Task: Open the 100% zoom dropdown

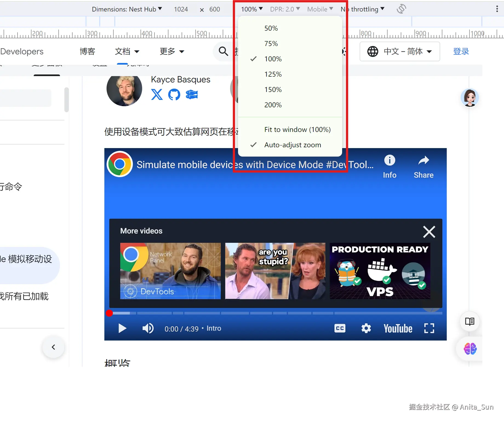Action: click(x=252, y=9)
